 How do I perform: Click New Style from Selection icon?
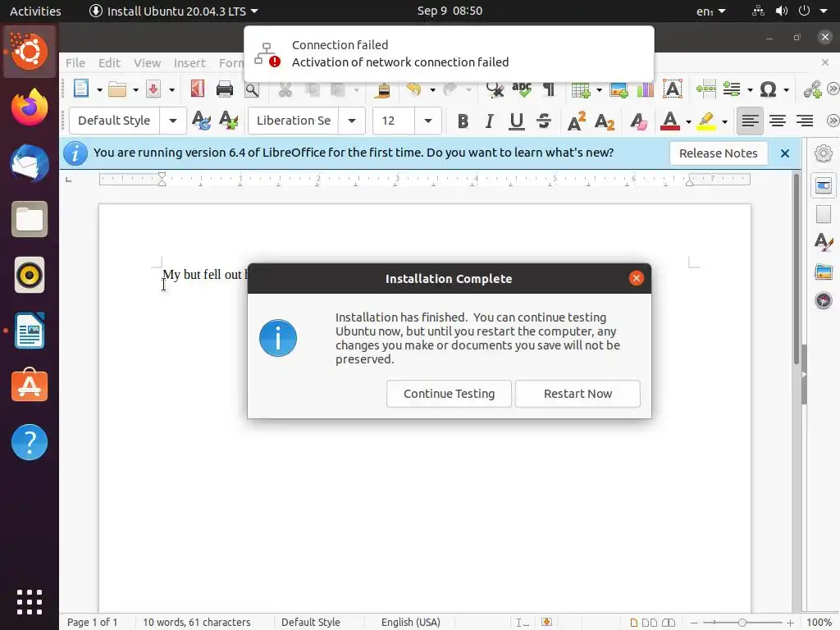coord(228,121)
